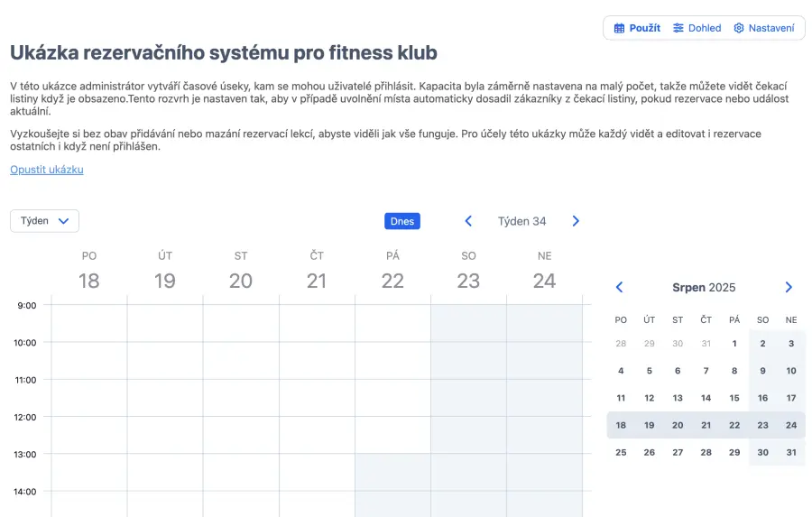This screenshot has width=812, height=517.
Task: Click the sliders icon beside Dohled
Action: 678,28
